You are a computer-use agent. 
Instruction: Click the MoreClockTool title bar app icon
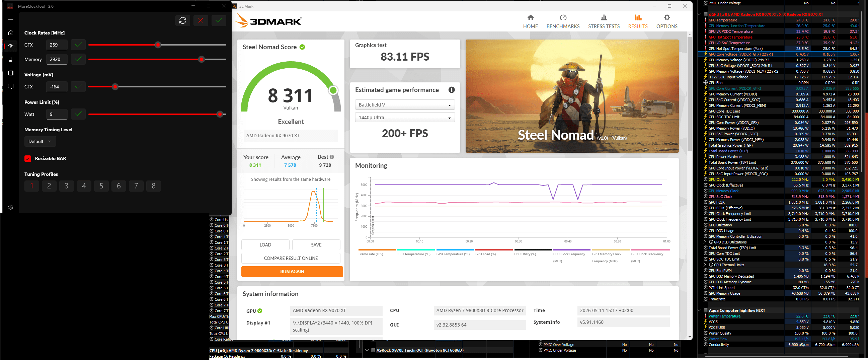[x=10, y=6]
